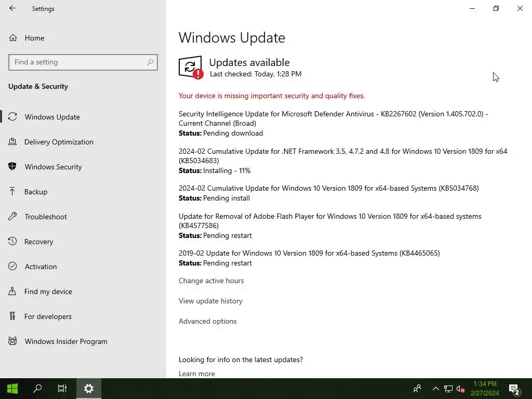The height and width of the screenshot is (399, 532).
Task: Close the Settings window
Action: tap(520, 8)
